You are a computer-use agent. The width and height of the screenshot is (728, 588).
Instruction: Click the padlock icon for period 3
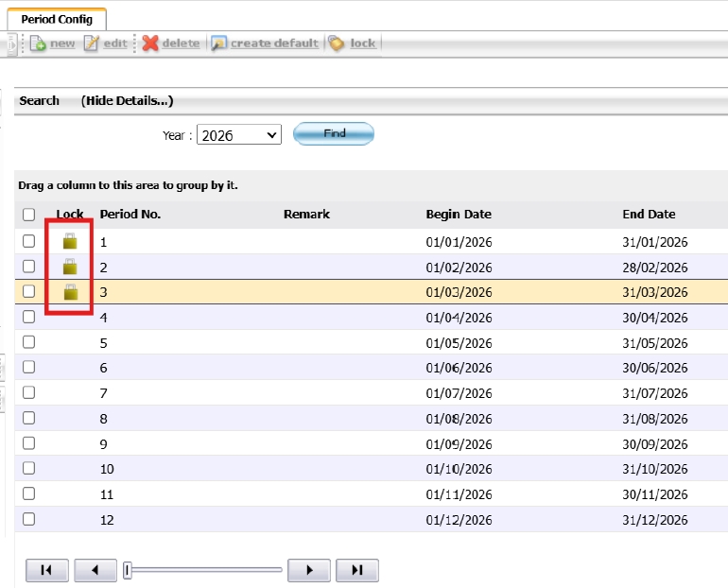(69, 292)
